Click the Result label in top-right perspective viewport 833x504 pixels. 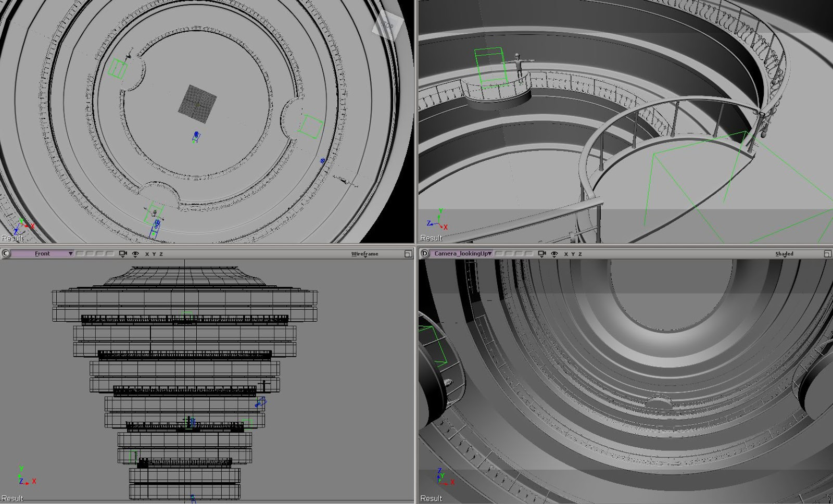[431, 238]
